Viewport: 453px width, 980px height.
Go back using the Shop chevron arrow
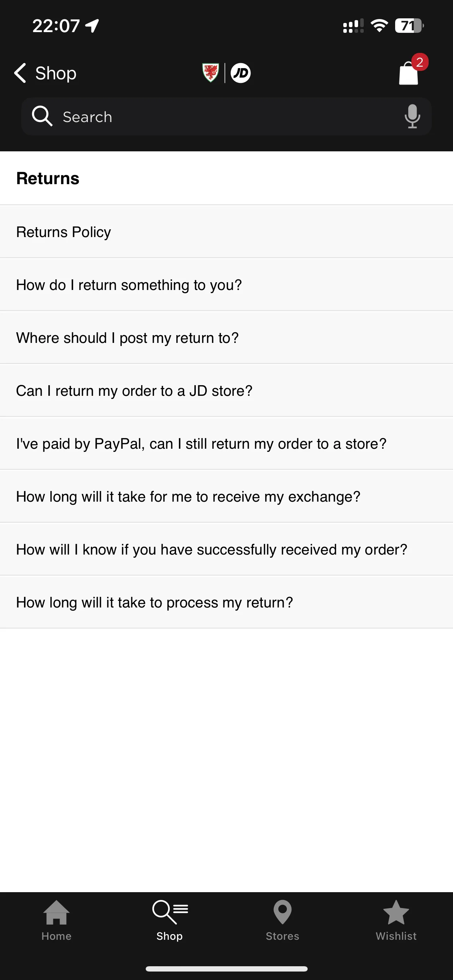[20, 73]
